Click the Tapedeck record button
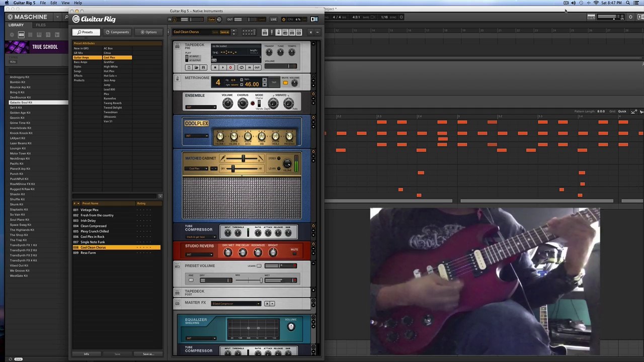 click(x=230, y=67)
